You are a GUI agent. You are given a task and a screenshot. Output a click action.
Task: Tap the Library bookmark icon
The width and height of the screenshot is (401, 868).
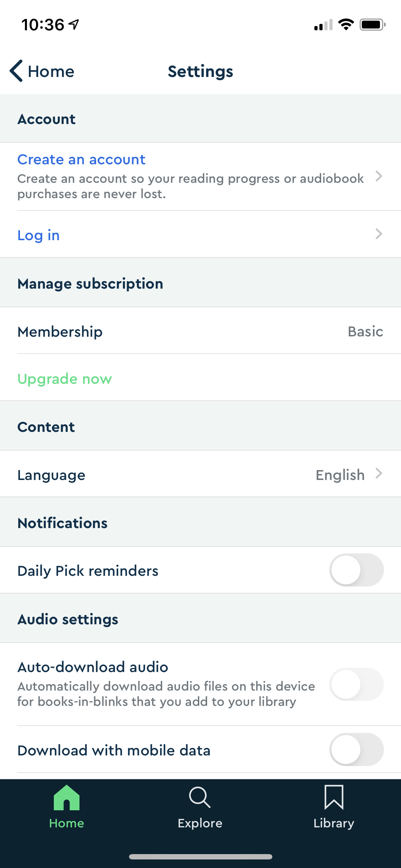(x=334, y=798)
